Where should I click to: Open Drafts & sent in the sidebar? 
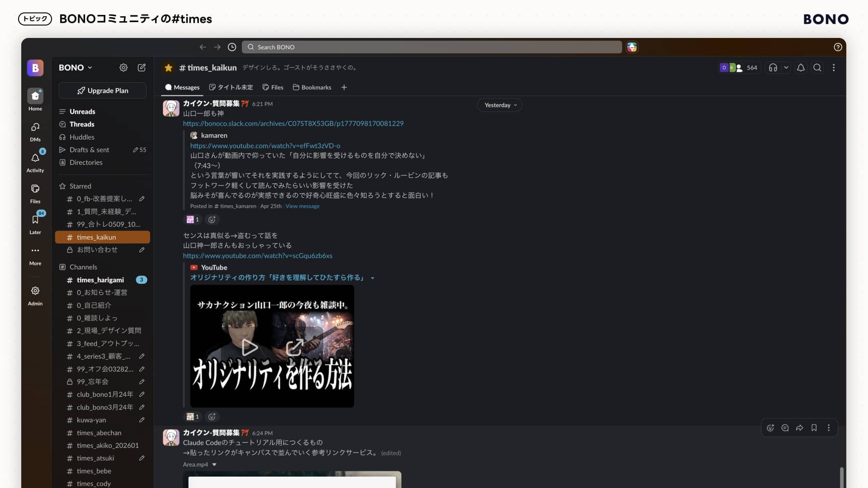click(103, 150)
